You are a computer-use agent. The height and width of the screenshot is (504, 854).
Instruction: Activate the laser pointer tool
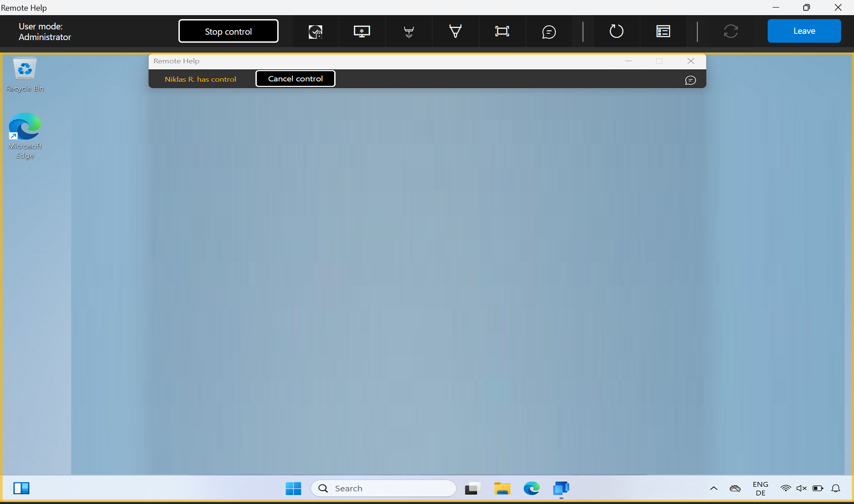(409, 32)
